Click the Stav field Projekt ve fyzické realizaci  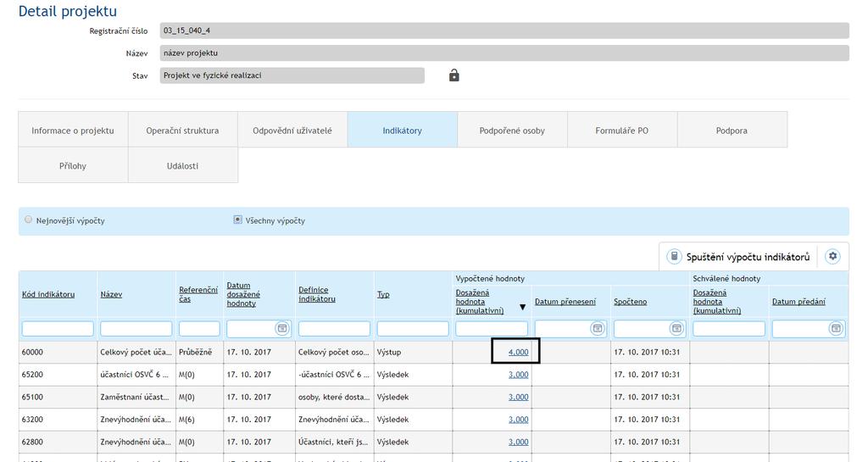(292, 75)
